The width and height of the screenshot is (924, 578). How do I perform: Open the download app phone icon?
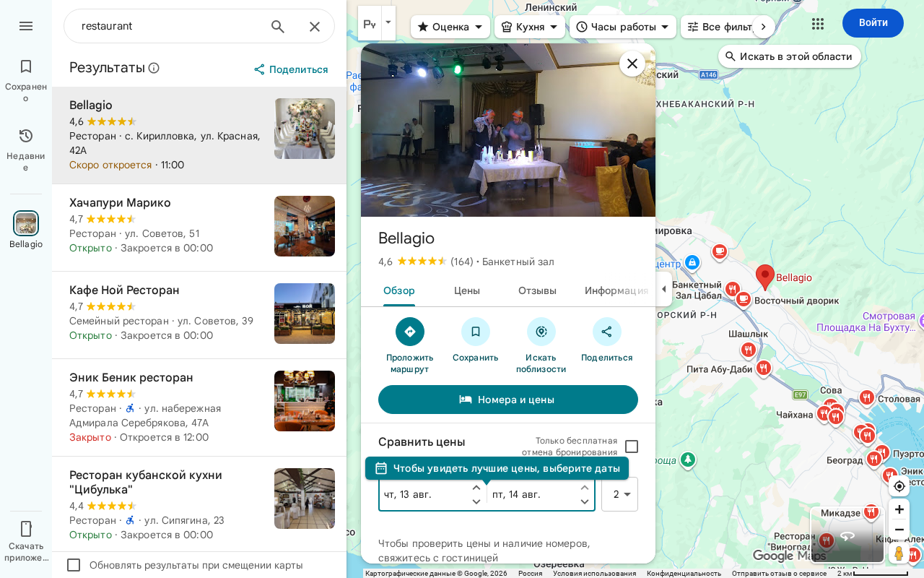click(26, 529)
